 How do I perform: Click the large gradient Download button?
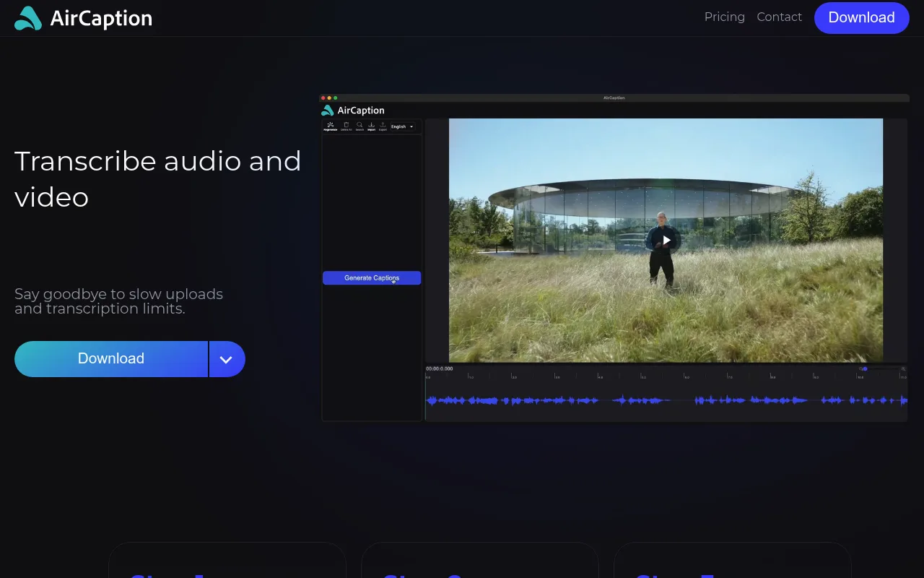pos(111,359)
